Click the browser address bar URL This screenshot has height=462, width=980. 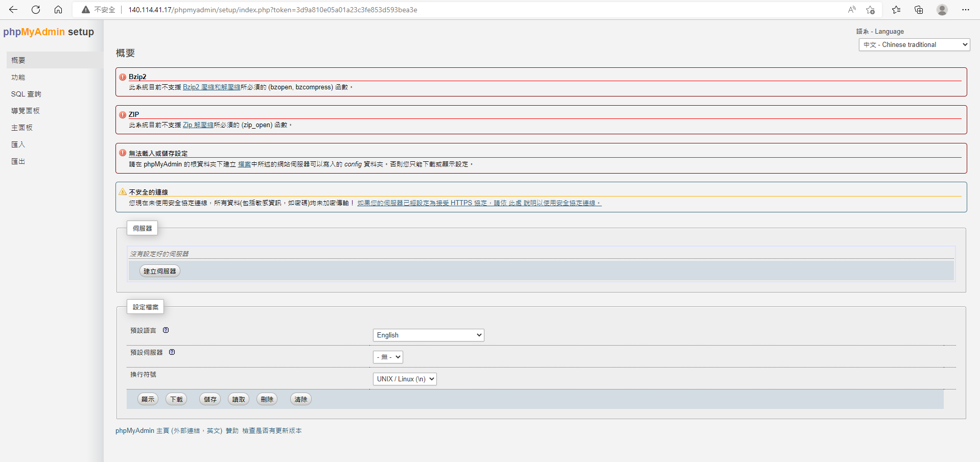(x=273, y=10)
